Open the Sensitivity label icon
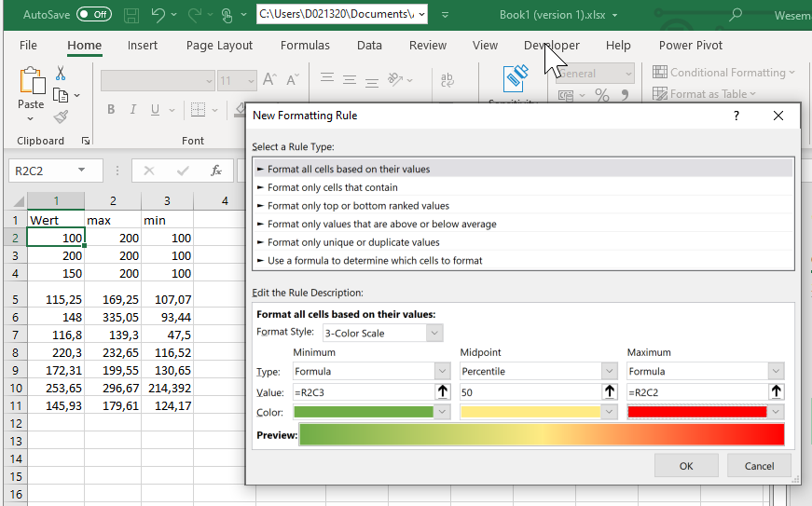Image resolution: width=812 pixels, height=506 pixels. (516, 79)
